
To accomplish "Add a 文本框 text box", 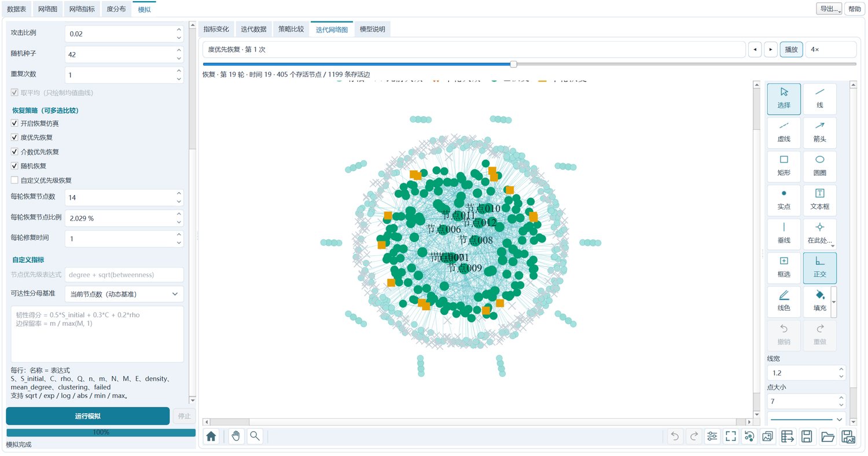I will (x=820, y=200).
